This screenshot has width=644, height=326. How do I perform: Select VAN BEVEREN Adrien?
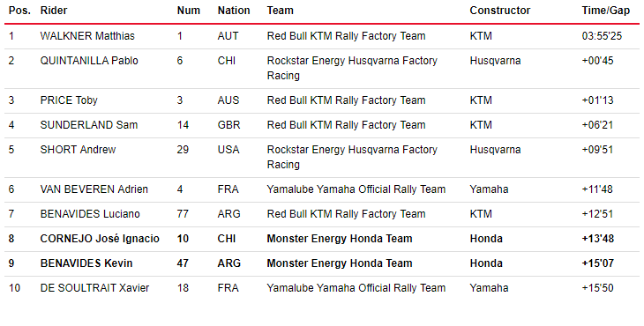(94, 189)
